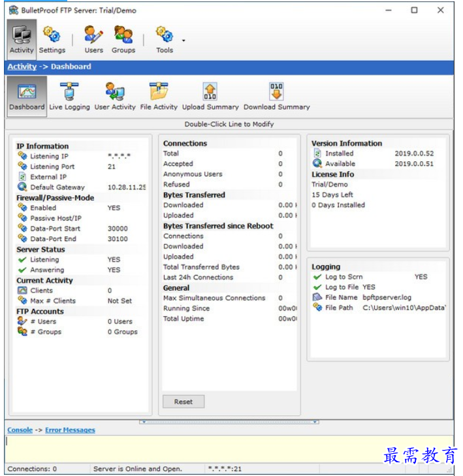Open Upload Summary view
The height and width of the screenshot is (476, 463).
(210, 96)
